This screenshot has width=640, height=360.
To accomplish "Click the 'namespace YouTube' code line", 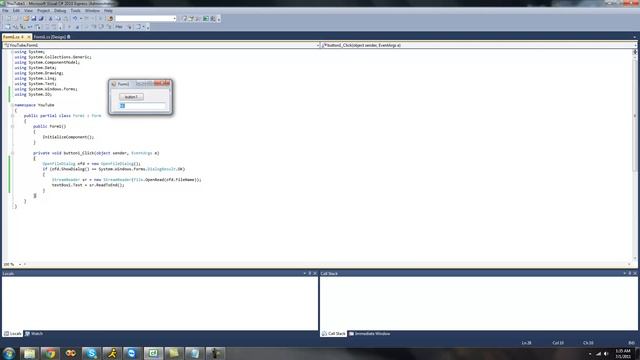I will [34, 105].
